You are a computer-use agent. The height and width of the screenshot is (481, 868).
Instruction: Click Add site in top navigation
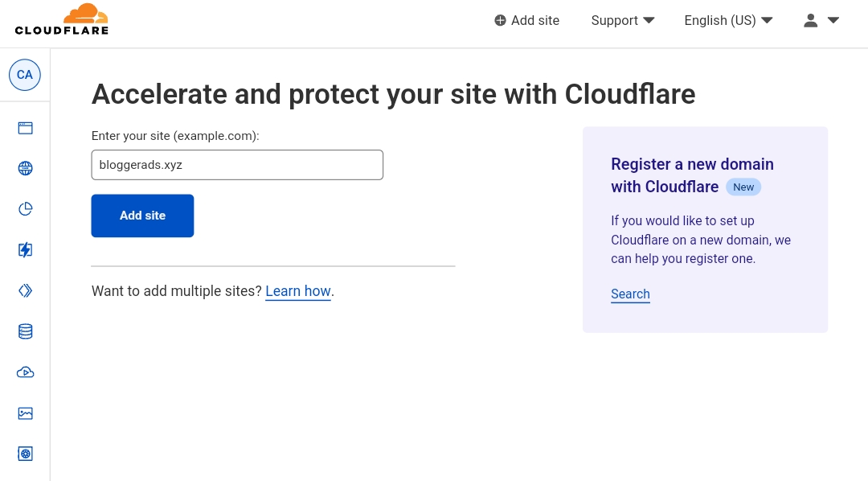click(527, 21)
